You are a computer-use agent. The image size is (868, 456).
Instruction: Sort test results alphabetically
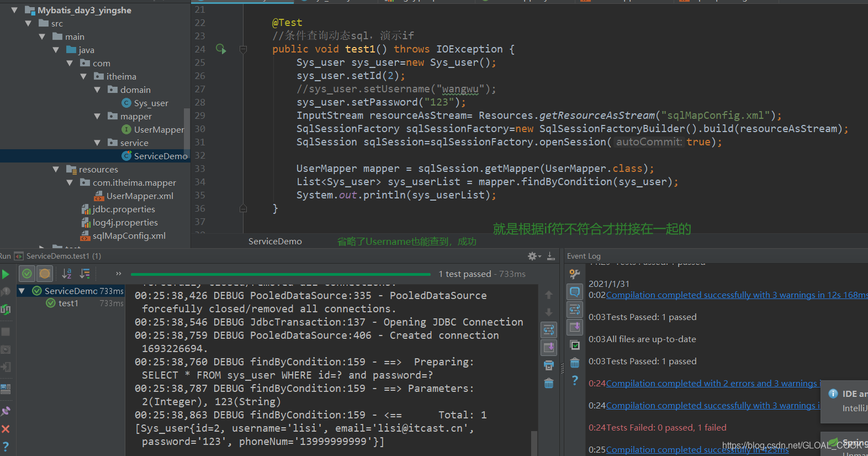pyautogui.click(x=67, y=274)
